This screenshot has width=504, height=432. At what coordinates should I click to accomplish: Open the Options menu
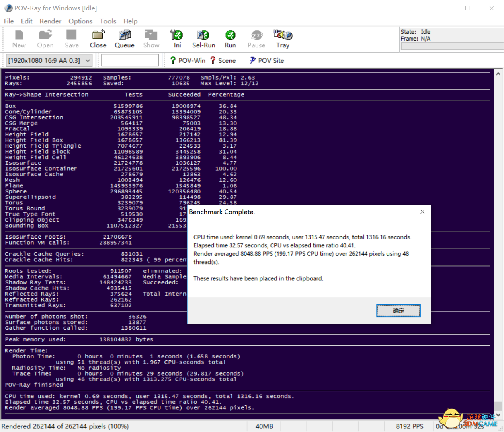click(80, 21)
